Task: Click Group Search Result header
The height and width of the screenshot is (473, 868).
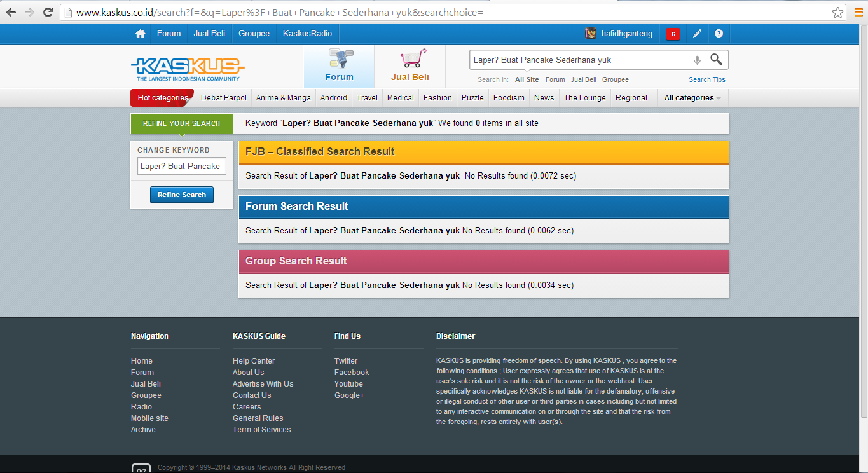Action: [484, 261]
